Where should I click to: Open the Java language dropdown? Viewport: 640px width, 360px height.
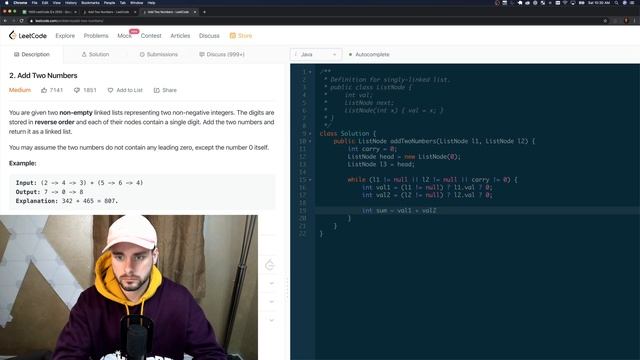[x=316, y=54]
